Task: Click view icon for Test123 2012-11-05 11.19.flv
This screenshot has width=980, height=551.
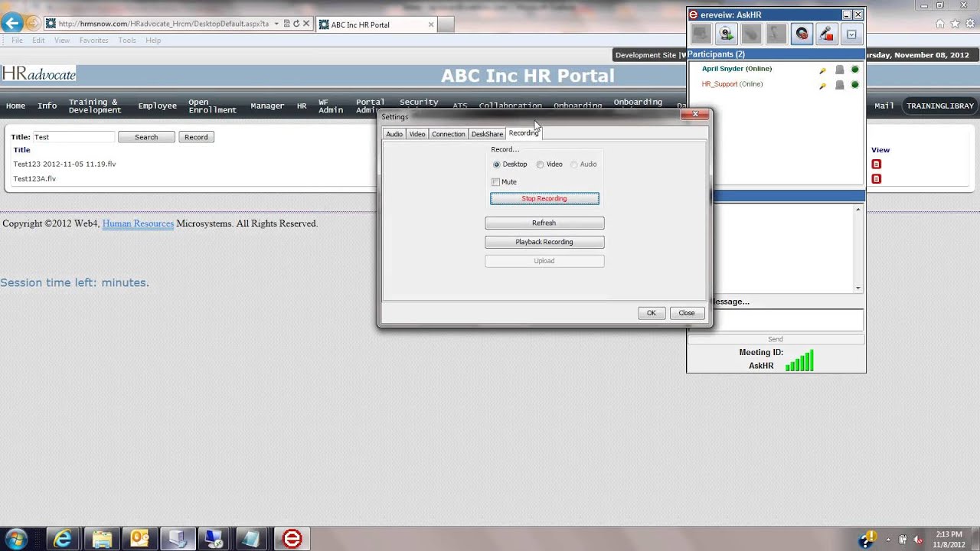Action: tap(877, 164)
